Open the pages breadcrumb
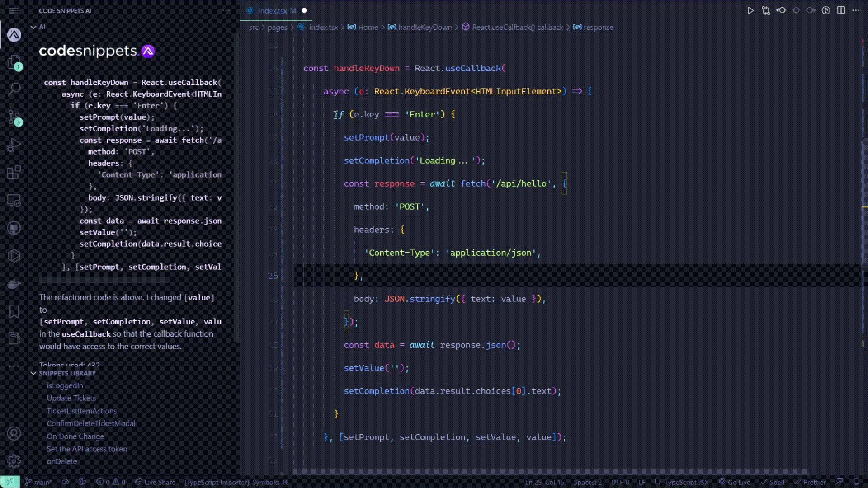Image resolution: width=868 pixels, height=488 pixels. [277, 27]
